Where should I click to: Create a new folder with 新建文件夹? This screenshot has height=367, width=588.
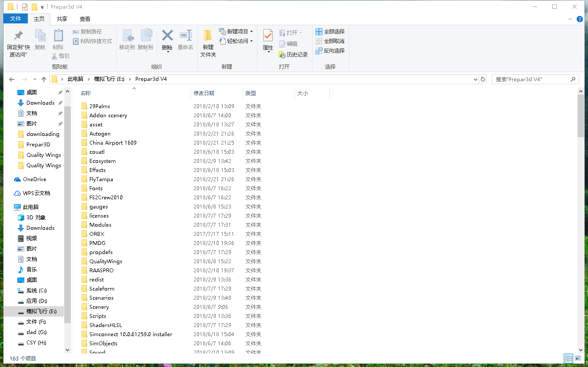pos(208,43)
